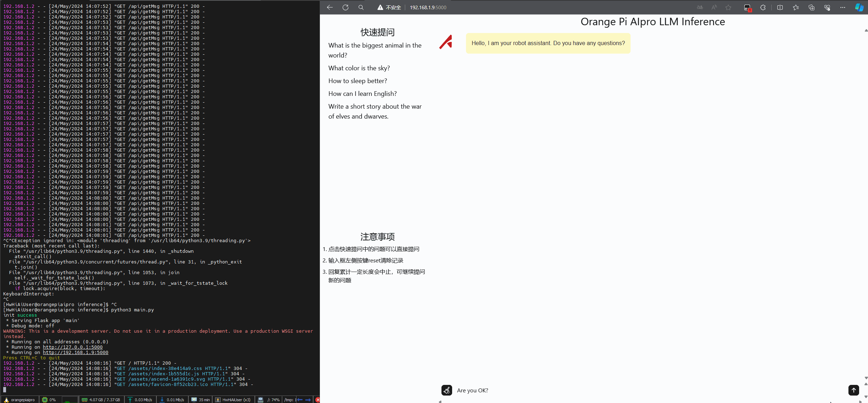
Task: Open the Favorites list icon
Action: point(795,7)
